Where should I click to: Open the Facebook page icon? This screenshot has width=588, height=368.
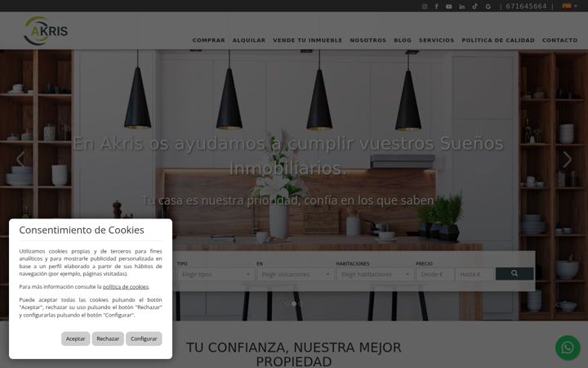436,7
